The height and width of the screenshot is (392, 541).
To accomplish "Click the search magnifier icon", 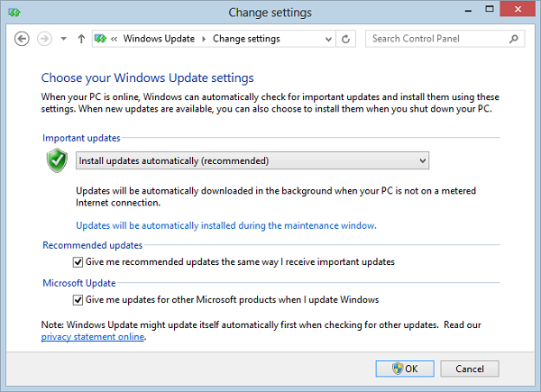I will click(x=513, y=39).
